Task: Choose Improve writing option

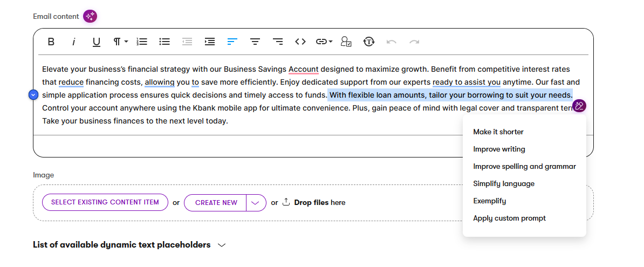Action: pos(499,149)
